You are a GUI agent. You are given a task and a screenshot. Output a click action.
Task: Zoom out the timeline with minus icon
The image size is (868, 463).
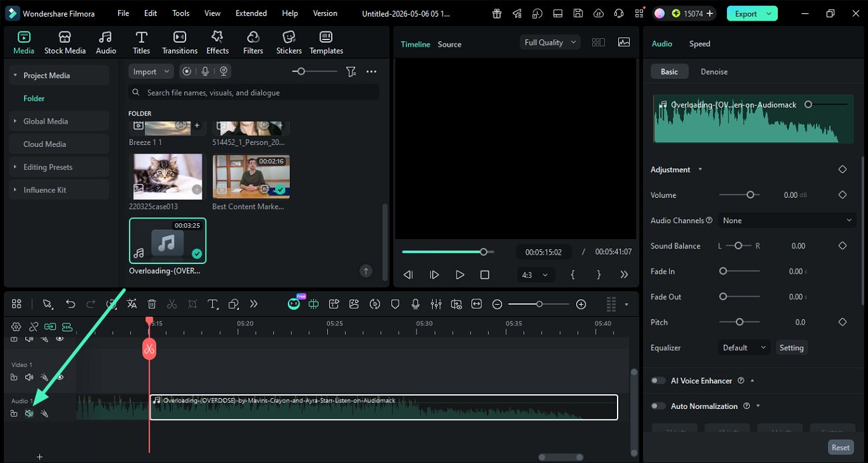pos(497,304)
